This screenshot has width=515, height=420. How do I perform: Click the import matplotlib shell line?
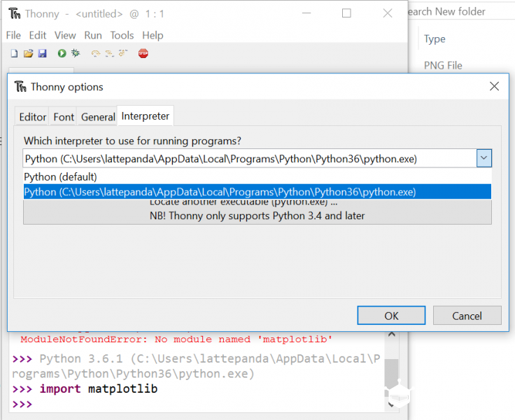coord(99,388)
